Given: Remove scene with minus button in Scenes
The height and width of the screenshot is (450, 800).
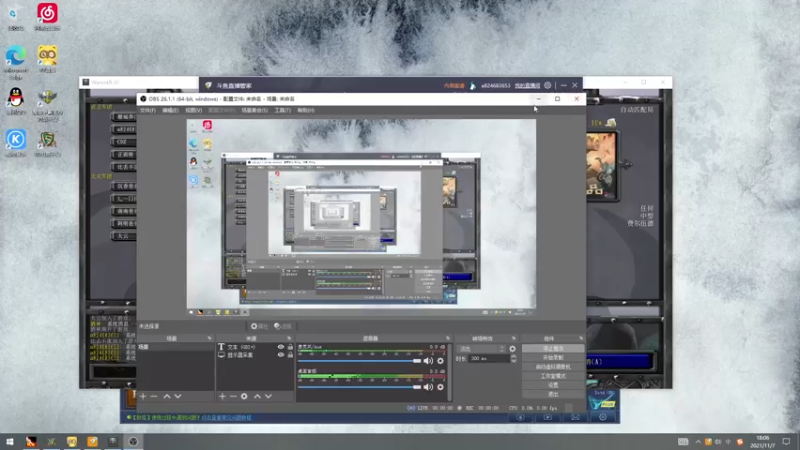Looking at the screenshot, I should [x=154, y=396].
